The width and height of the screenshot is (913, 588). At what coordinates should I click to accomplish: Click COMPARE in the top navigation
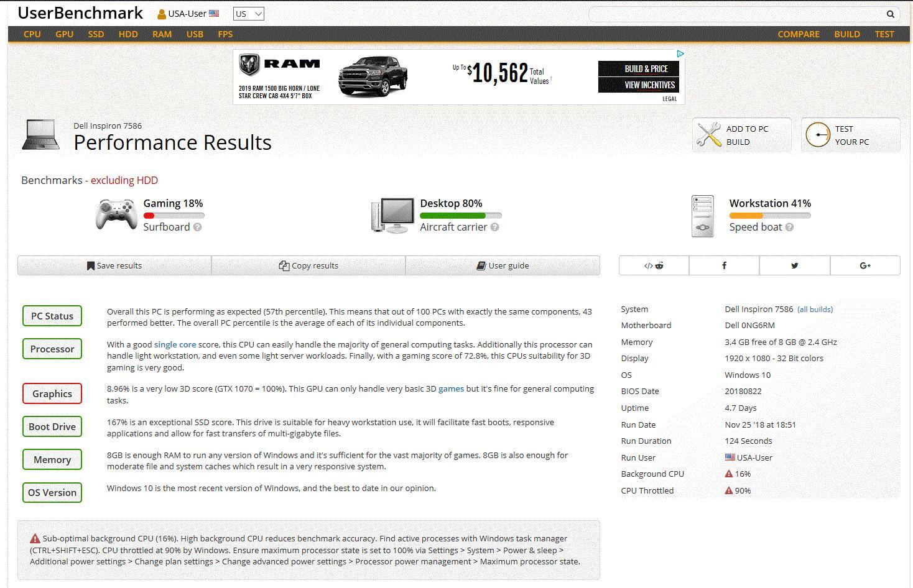(799, 34)
